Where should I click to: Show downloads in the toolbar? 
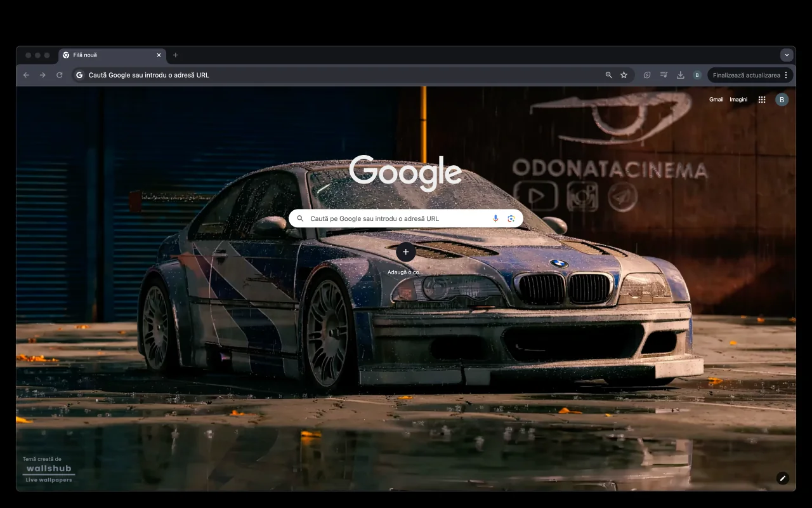click(680, 75)
